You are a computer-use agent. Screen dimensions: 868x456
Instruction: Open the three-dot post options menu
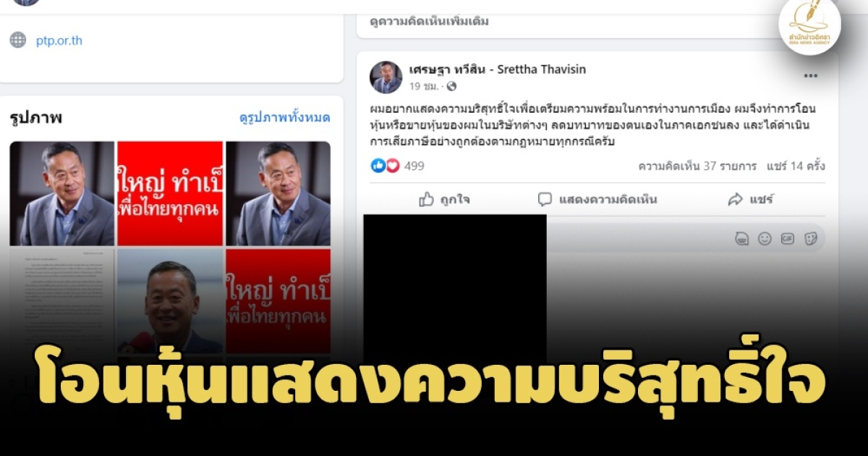810,76
